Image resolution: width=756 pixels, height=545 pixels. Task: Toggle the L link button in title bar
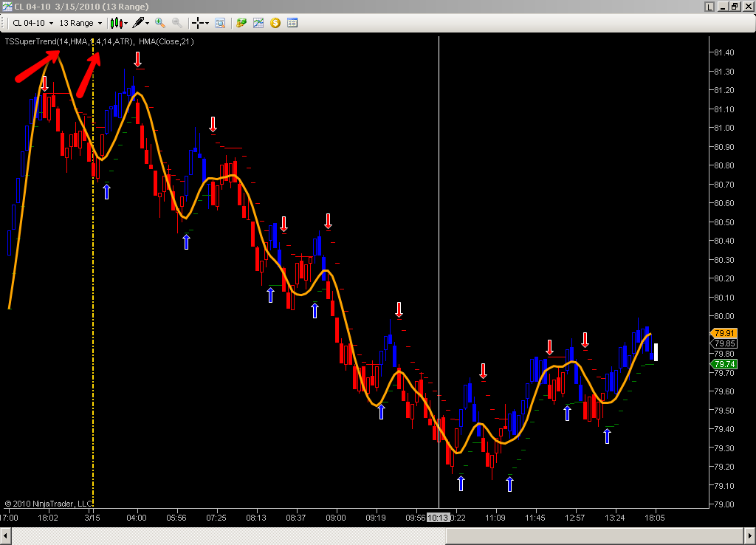coord(709,7)
